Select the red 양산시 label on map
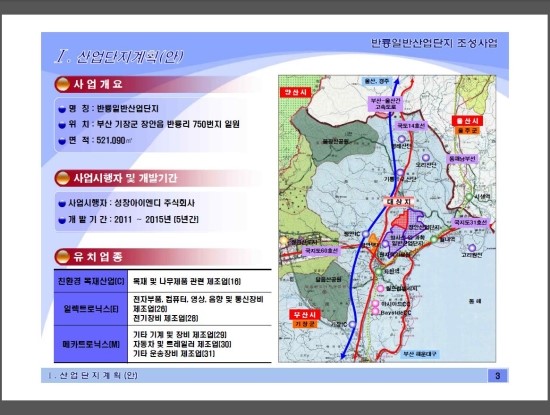550x415 pixels. point(295,92)
